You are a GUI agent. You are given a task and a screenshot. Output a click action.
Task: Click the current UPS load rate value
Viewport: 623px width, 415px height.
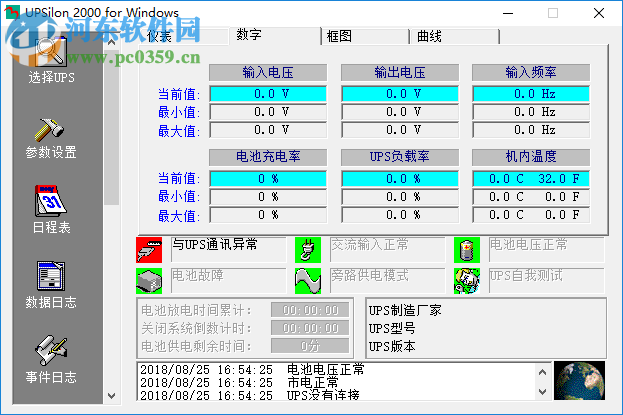click(x=400, y=178)
